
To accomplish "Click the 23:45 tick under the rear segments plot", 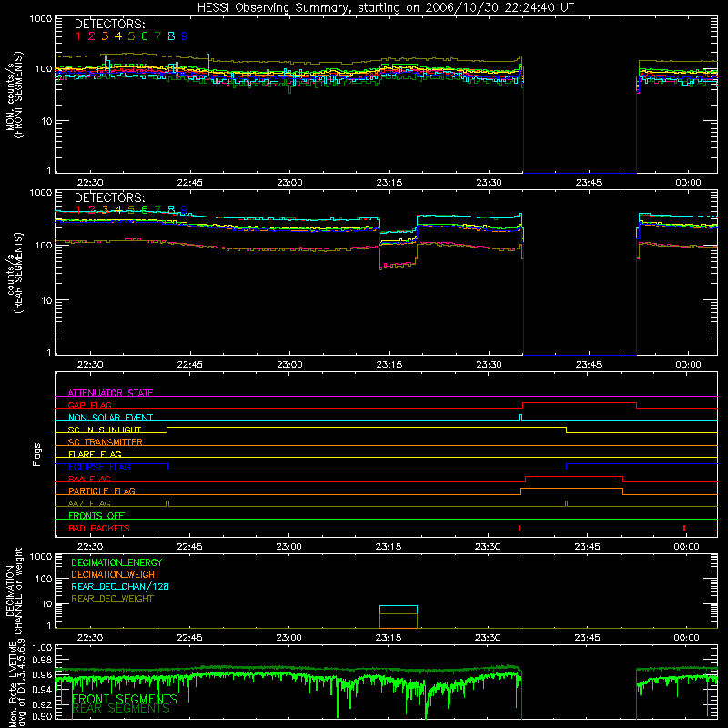I will 588,365.
